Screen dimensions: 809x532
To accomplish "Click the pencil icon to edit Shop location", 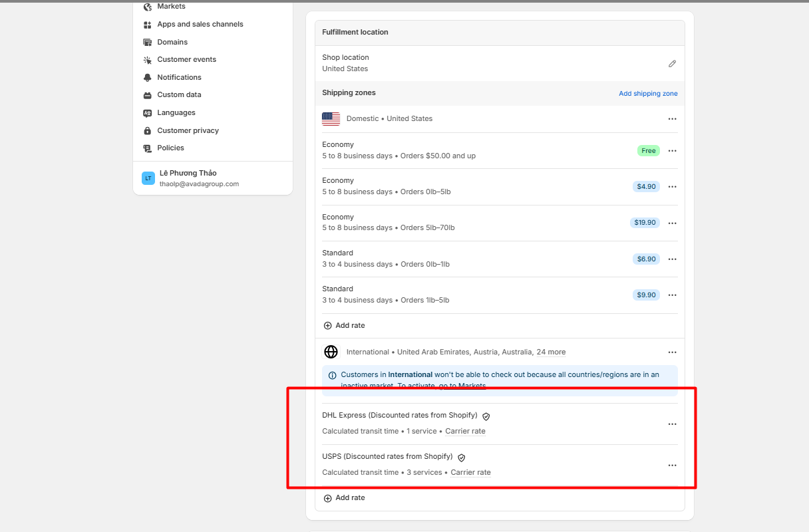I will [672, 64].
